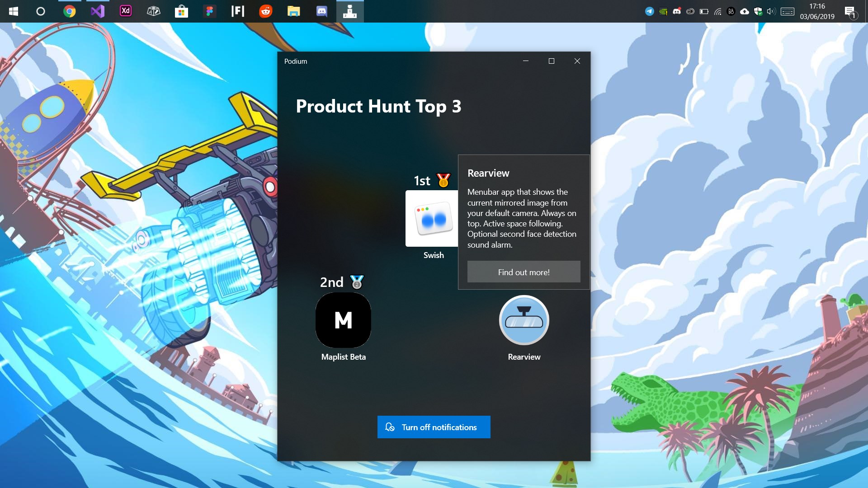Screen dimensions: 868x488
Task: Click the silver medal next to 2nd
Action: point(357,282)
